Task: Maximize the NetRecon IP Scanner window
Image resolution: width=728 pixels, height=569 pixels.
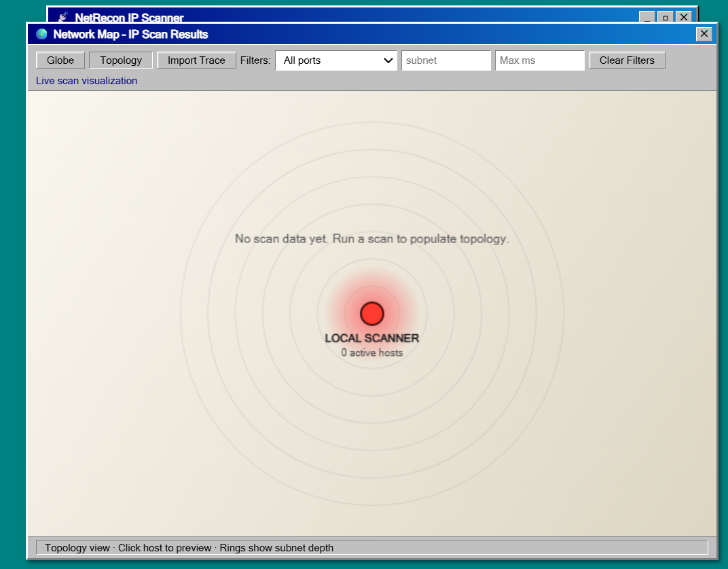Action: (x=666, y=17)
